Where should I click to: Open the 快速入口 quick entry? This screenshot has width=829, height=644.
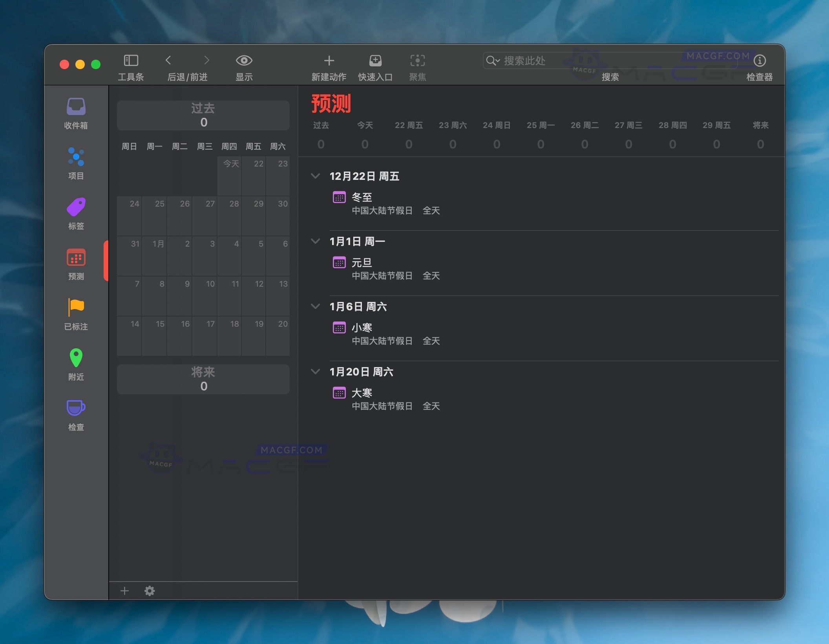[x=376, y=66]
